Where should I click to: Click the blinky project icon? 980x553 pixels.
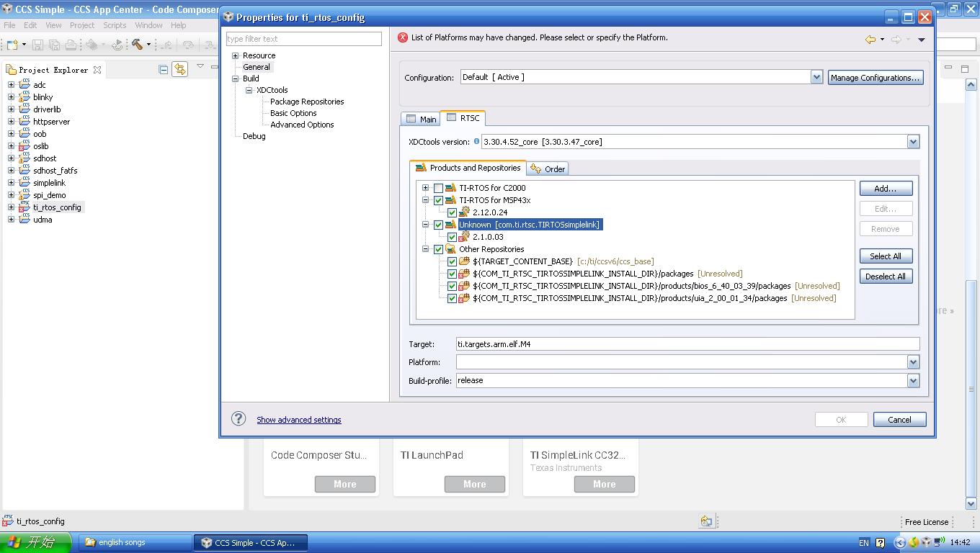pos(24,96)
